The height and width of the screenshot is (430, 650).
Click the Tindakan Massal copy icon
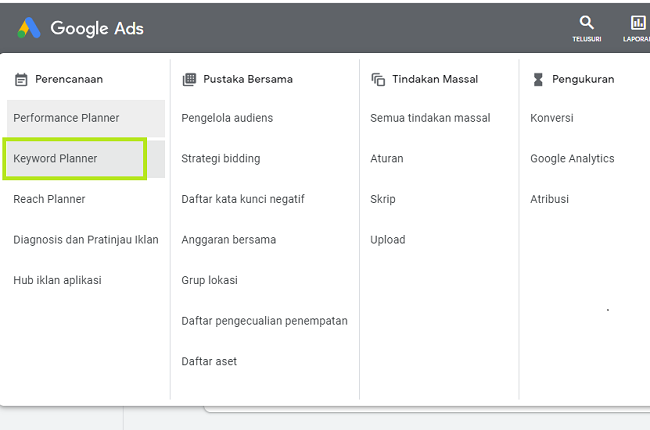378,79
